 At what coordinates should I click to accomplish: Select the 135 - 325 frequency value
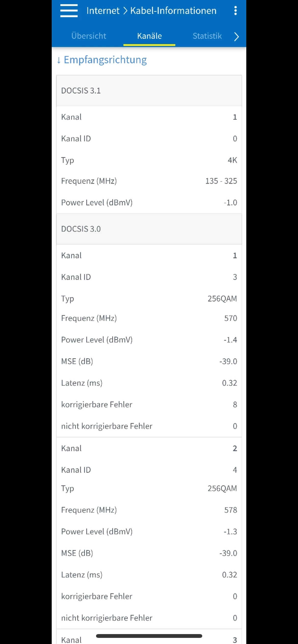(x=221, y=181)
